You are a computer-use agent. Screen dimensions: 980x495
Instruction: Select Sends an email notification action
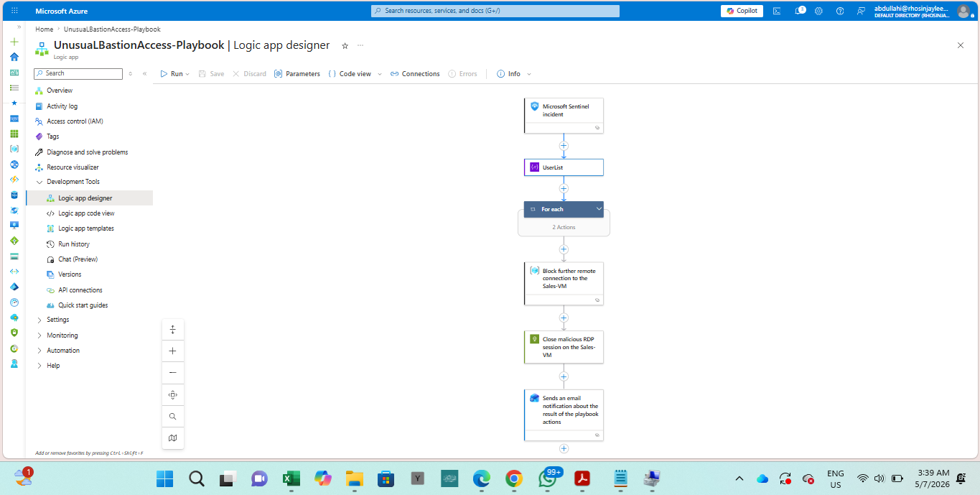(564, 415)
